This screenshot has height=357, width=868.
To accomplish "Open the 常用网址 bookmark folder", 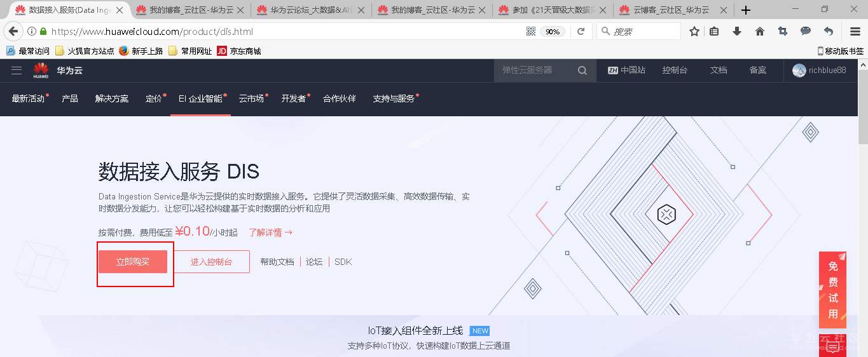I will pos(189,51).
